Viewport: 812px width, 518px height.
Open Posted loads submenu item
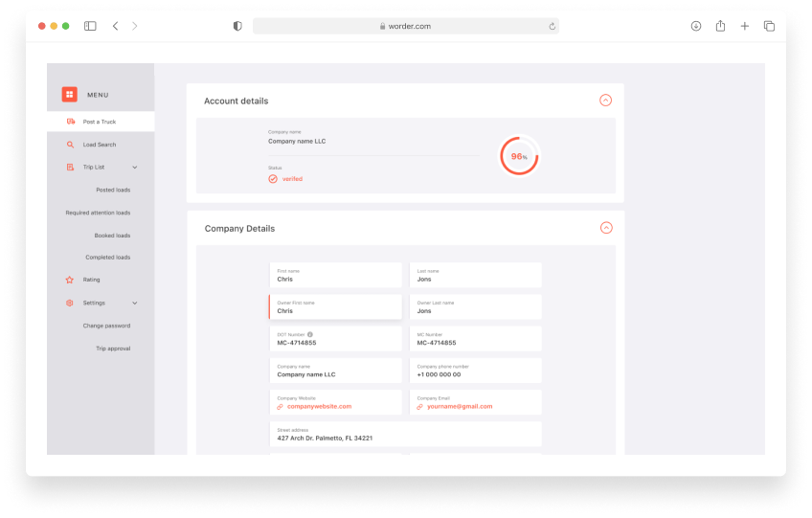(x=113, y=191)
